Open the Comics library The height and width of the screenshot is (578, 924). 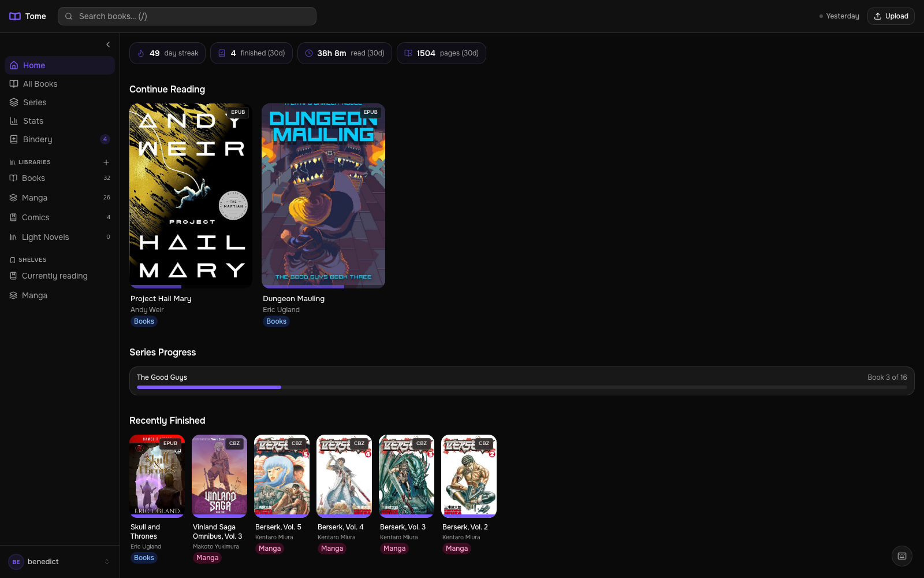(59, 217)
